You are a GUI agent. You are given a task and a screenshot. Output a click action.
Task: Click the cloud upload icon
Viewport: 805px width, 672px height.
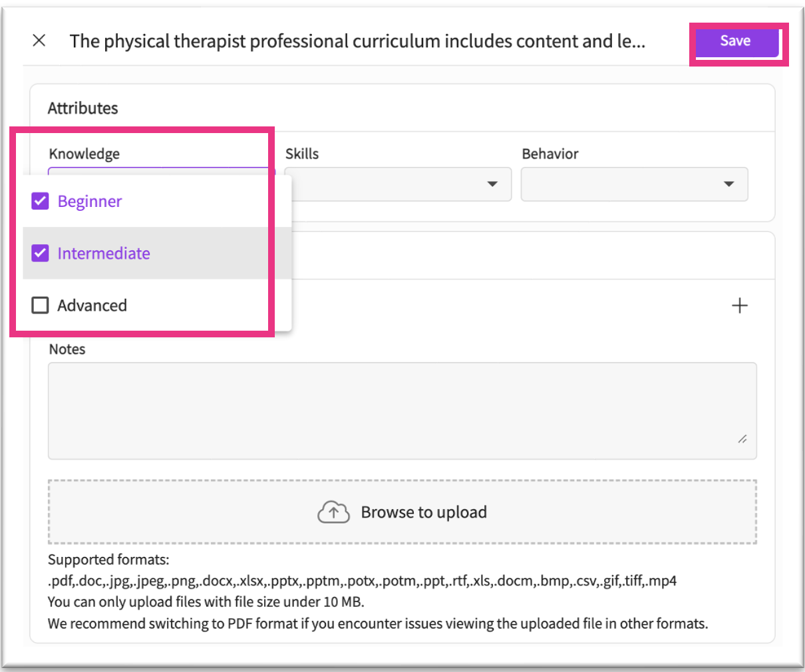coord(333,512)
